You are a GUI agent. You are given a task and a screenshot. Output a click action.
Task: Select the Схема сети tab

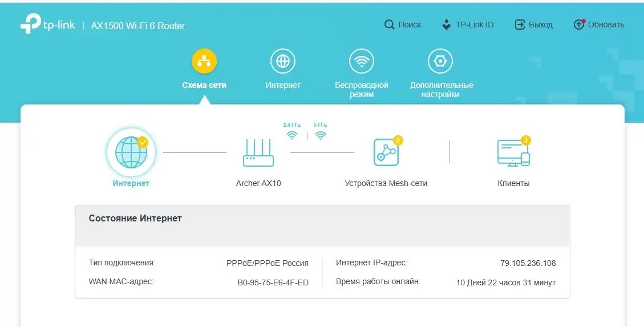(204, 69)
